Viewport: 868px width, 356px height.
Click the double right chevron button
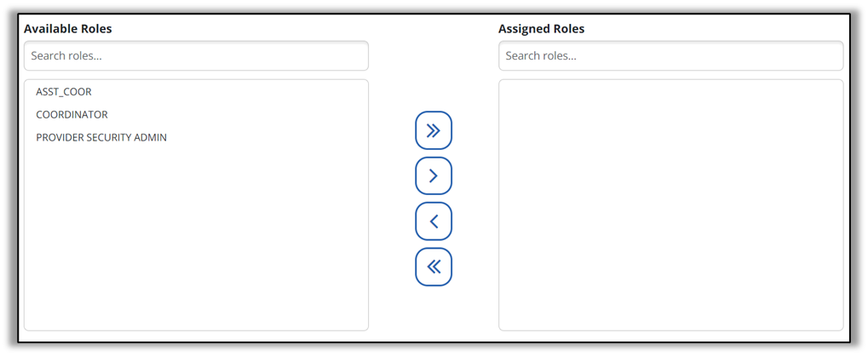pyautogui.click(x=434, y=130)
